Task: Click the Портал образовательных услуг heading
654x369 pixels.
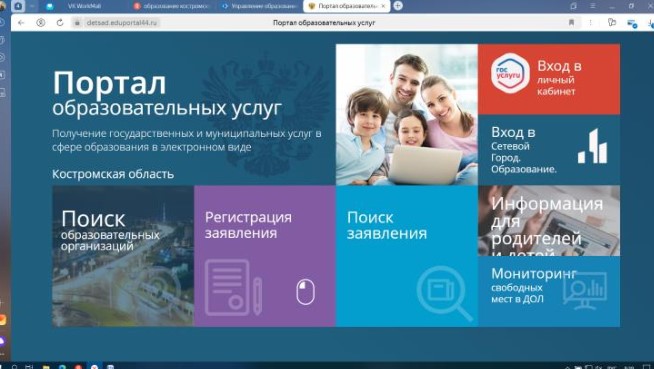Action: (167, 93)
